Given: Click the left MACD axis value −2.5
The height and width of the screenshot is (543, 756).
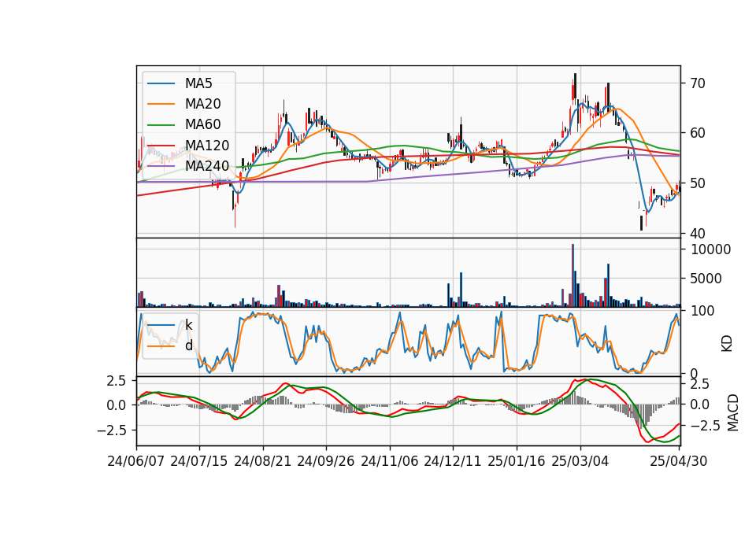Looking at the screenshot, I should point(111,430).
